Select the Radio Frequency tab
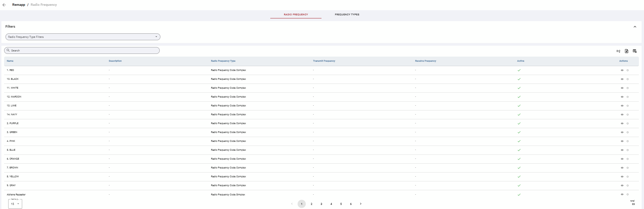The height and width of the screenshot is (209, 644). click(x=296, y=15)
